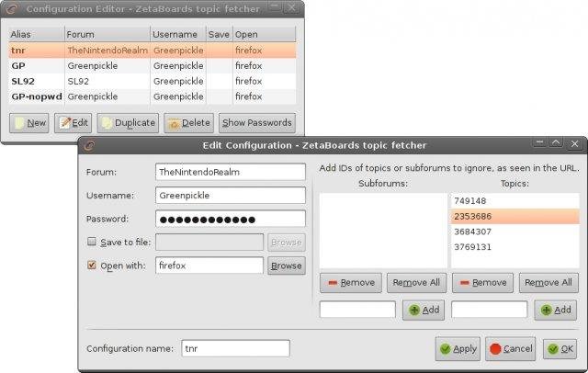Select topic ID 3769131
588x373 pixels.
(515, 247)
